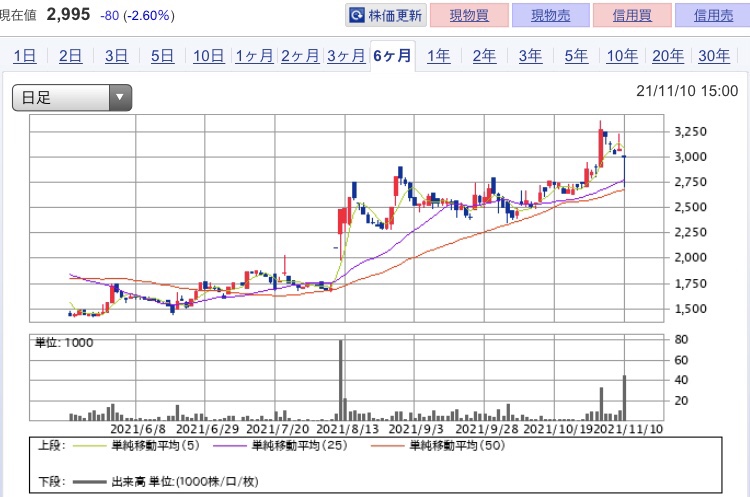Switch chart to 2年 period

coord(484,56)
